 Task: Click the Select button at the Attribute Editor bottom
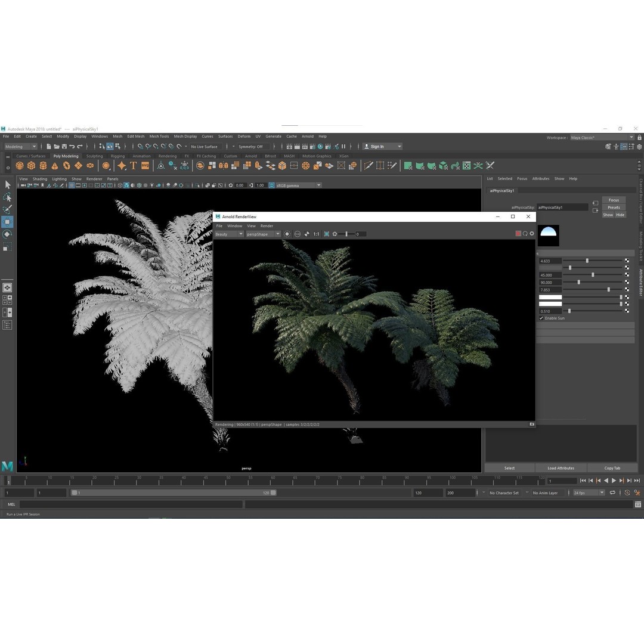(509, 468)
